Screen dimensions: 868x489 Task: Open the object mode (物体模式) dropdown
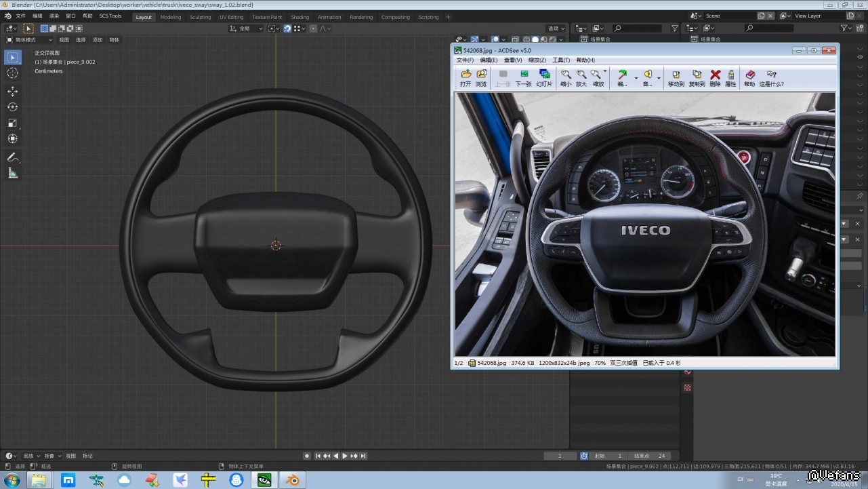point(29,40)
